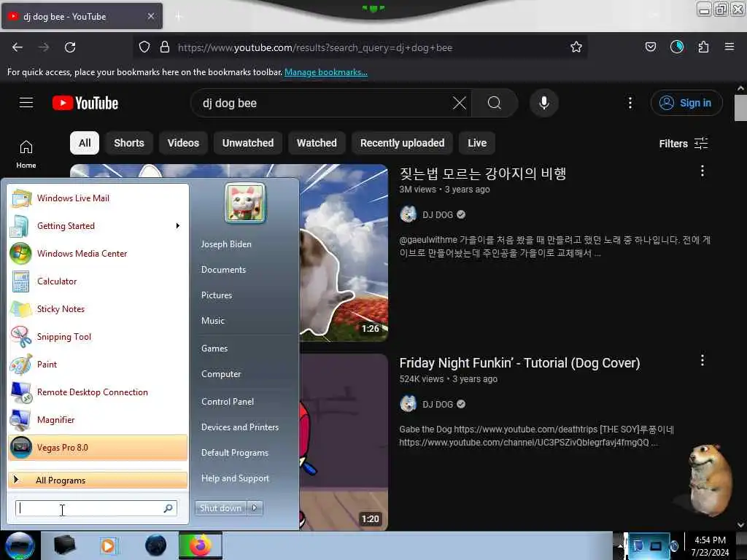This screenshot has width=747, height=560.
Task: Click the browser back arrow
Action: click(18, 47)
